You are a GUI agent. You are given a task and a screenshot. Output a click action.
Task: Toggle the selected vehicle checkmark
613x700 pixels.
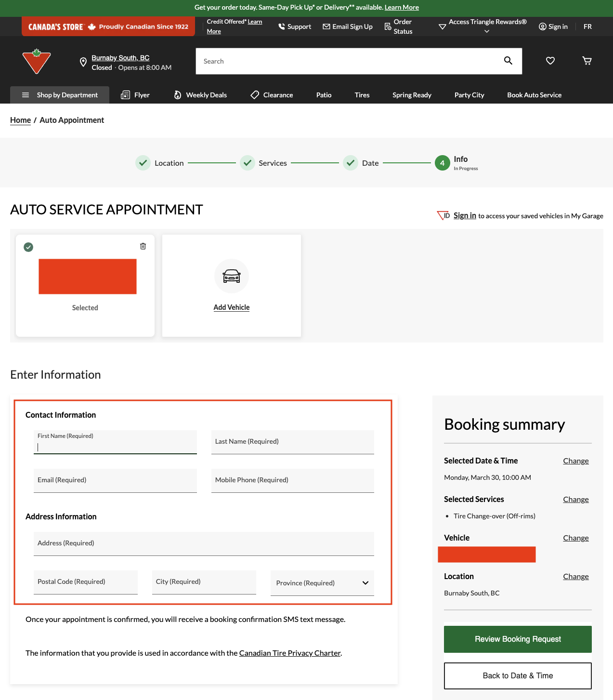pyautogui.click(x=28, y=247)
